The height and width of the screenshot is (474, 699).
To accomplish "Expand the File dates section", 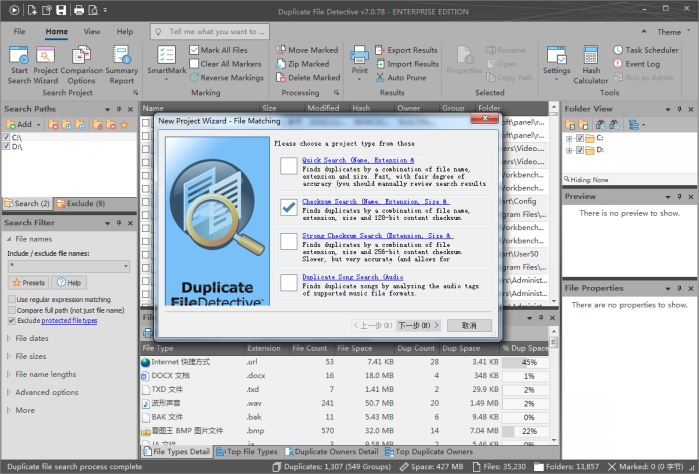I will [x=8, y=338].
